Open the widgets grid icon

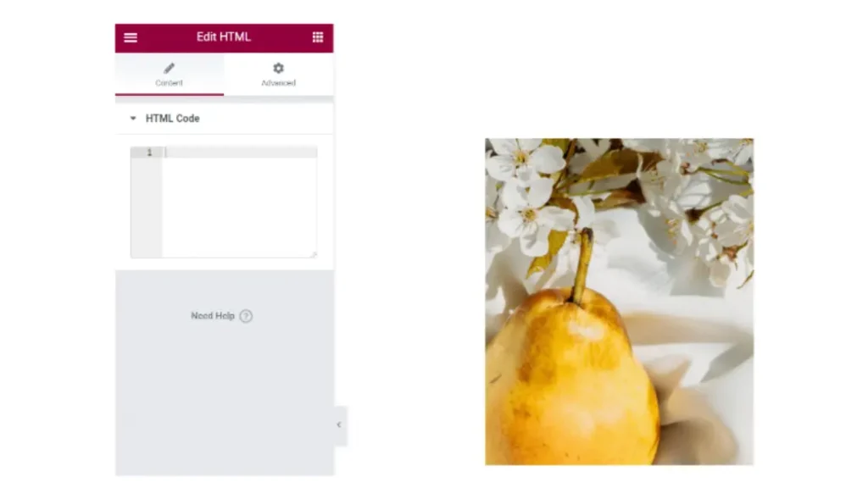(x=318, y=37)
